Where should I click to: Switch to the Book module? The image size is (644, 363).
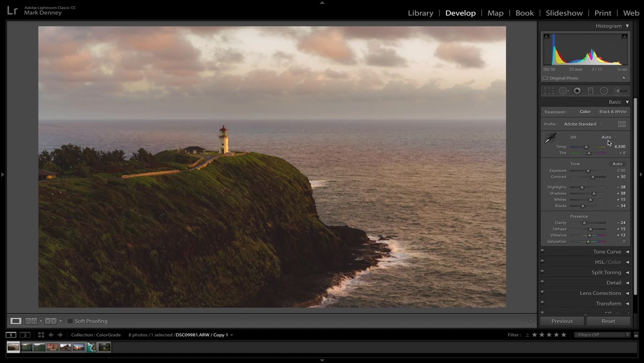click(524, 13)
